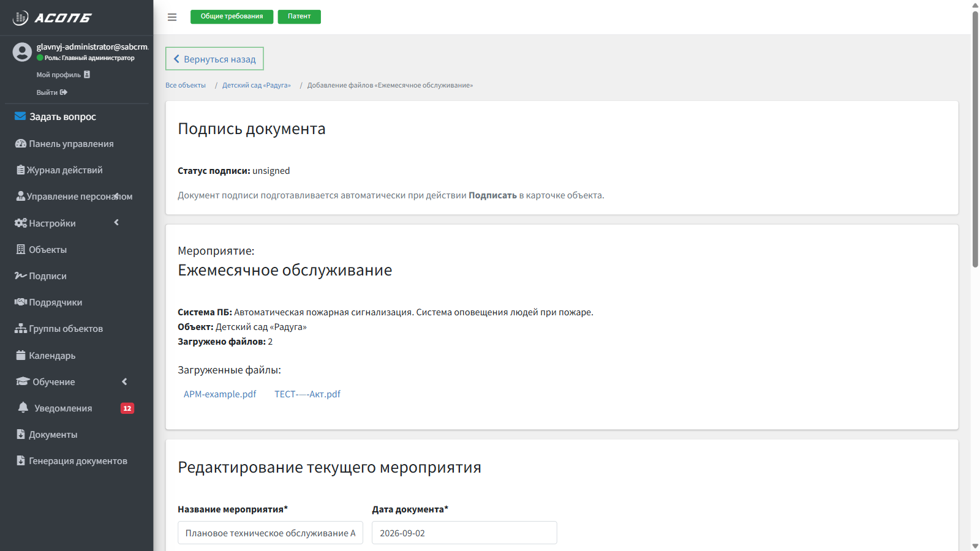Click the clipboard icon beside Журнал действий

point(21,170)
